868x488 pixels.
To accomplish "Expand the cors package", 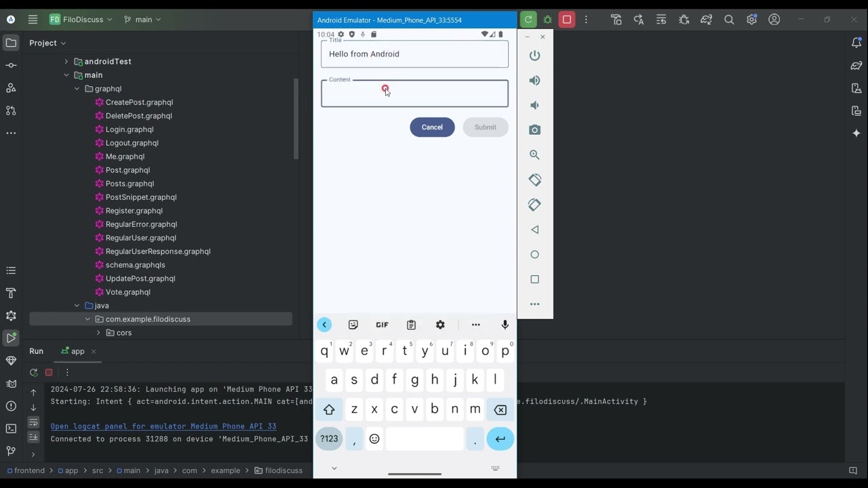I will tap(98, 333).
